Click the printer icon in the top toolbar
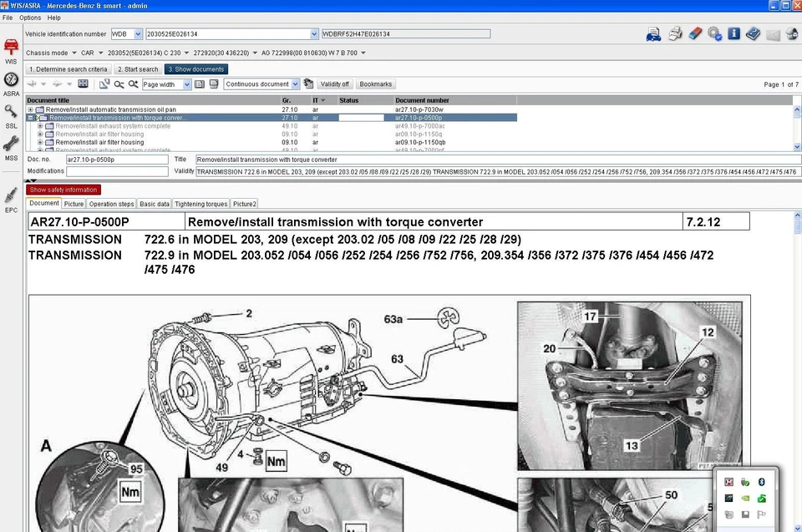 675,33
